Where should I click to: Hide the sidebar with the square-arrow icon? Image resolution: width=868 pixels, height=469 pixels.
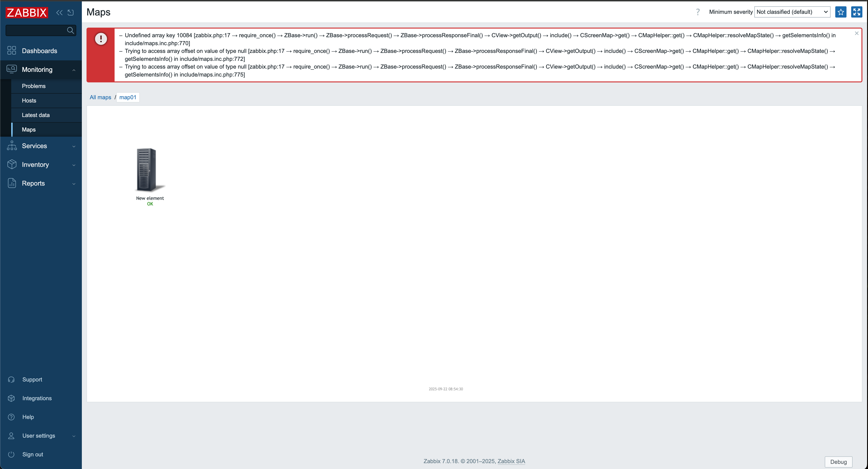[70, 12]
